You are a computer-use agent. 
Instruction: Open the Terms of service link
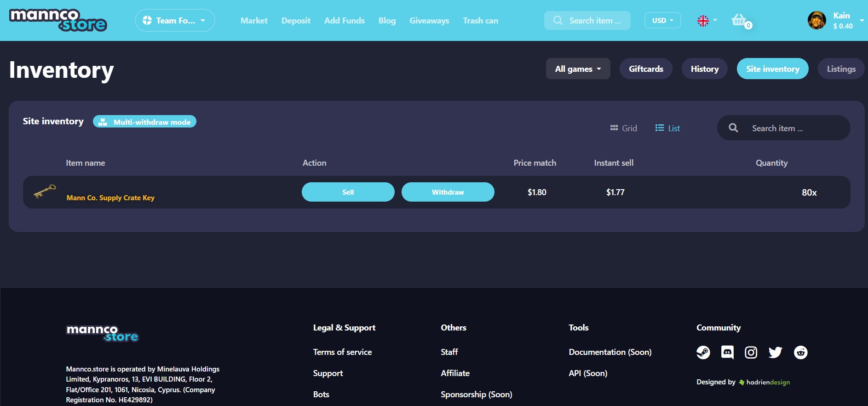342,352
